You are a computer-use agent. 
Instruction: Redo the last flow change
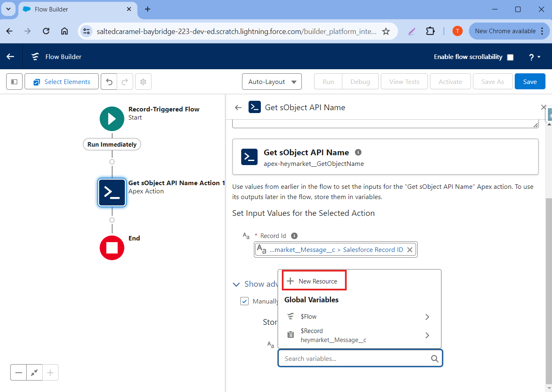(125, 82)
